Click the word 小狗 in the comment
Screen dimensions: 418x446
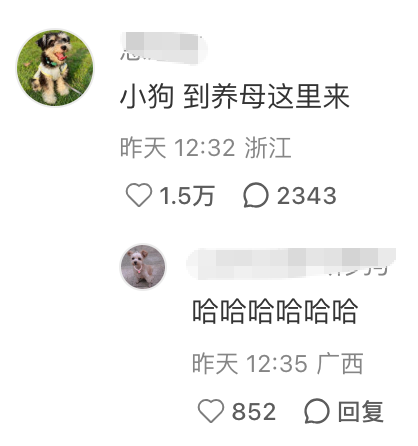coord(147,97)
